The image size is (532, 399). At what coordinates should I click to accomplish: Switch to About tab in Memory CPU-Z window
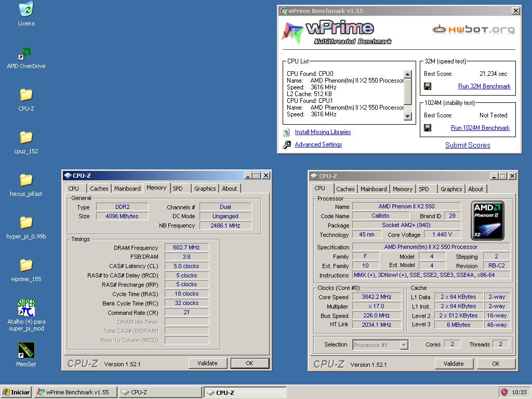pyautogui.click(x=229, y=189)
